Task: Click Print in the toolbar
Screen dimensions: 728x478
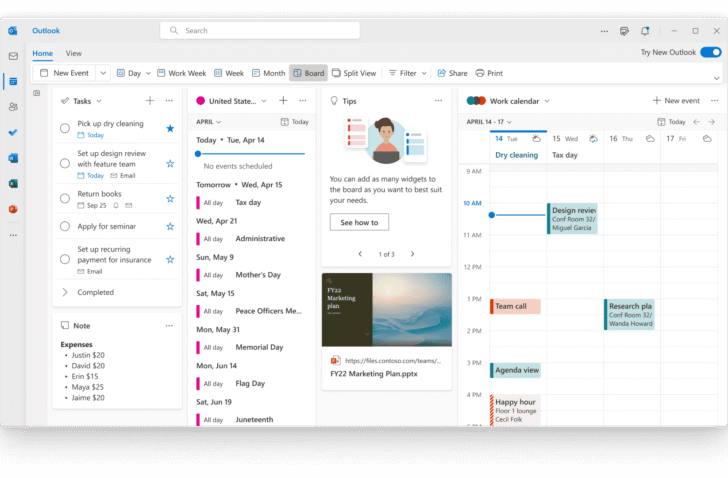Action: click(x=489, y=73)
